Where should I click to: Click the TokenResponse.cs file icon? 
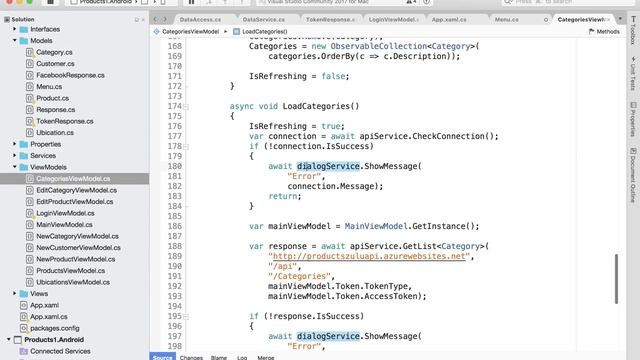coord(30,121)
